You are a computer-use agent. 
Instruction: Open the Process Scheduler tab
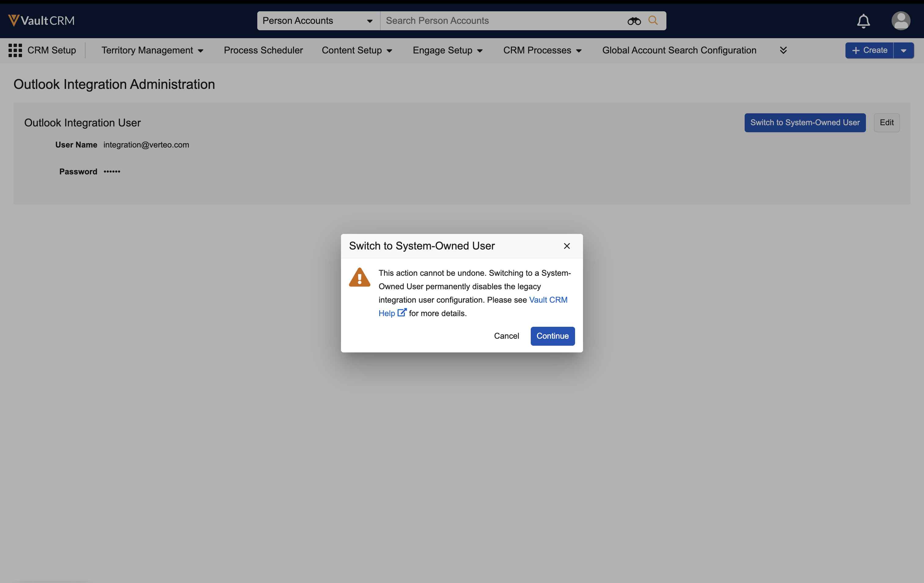(x=263, y=50)
